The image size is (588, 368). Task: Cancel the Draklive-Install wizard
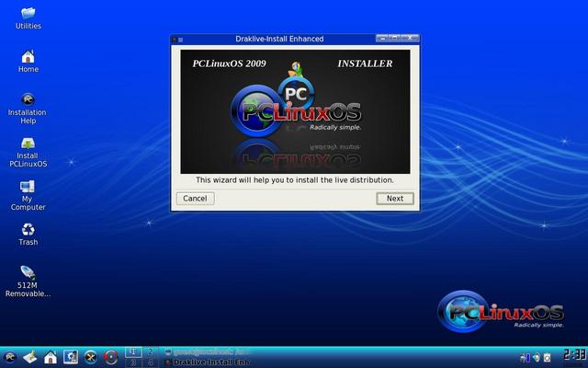(x=195, y=199)
